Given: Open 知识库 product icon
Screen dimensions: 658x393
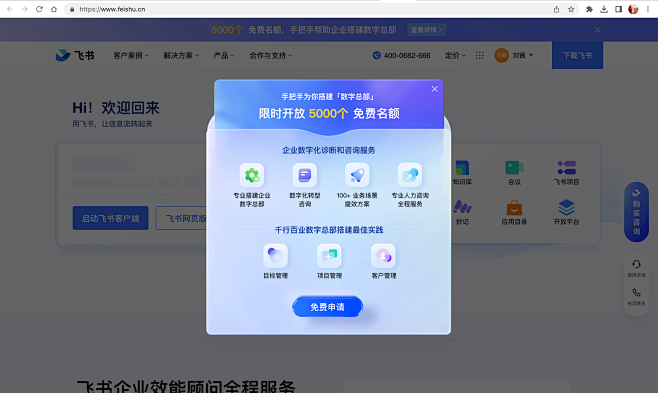Looking at the screenshot, I should pos(462,168).
